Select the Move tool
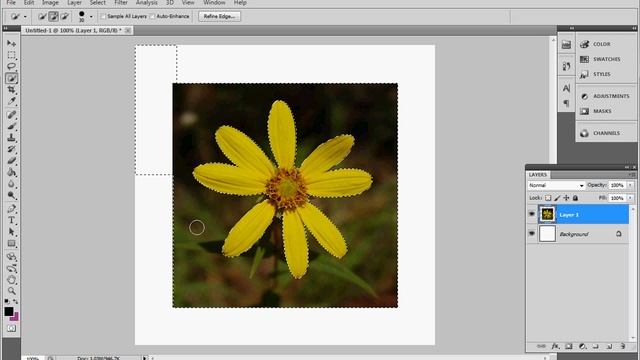 (11, 43)
